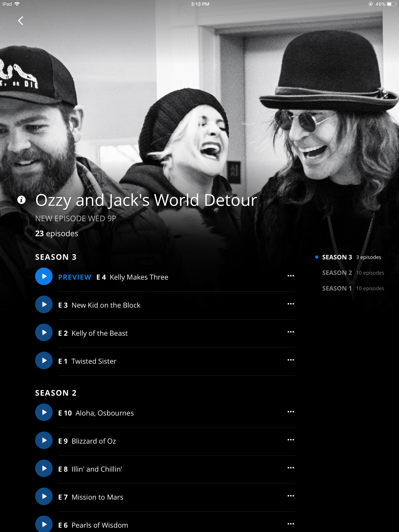Tap the 23 episodes count
The image size is (399, 532).
point(57,234)
